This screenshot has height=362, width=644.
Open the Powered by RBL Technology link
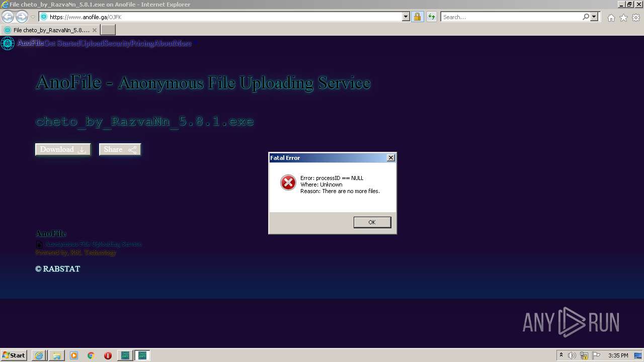[x=75, y=252]
